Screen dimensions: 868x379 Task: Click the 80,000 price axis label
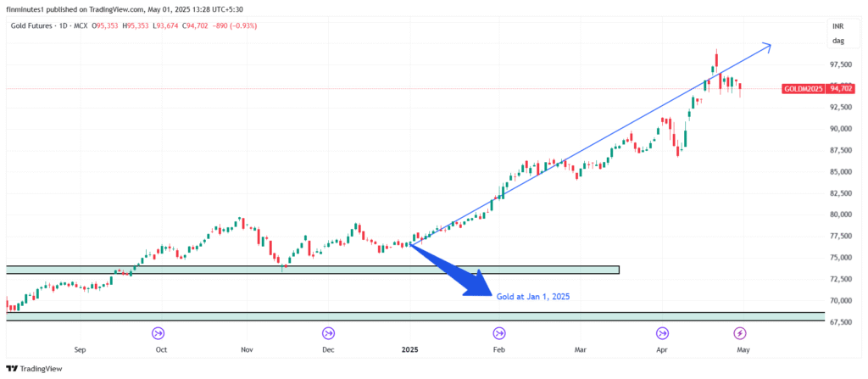840,215
